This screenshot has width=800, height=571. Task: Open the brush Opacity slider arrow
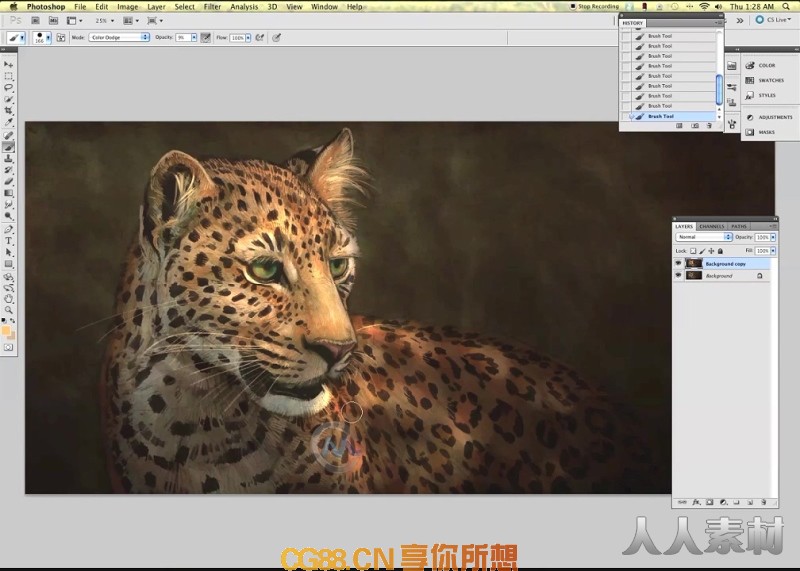pos(194,38)
